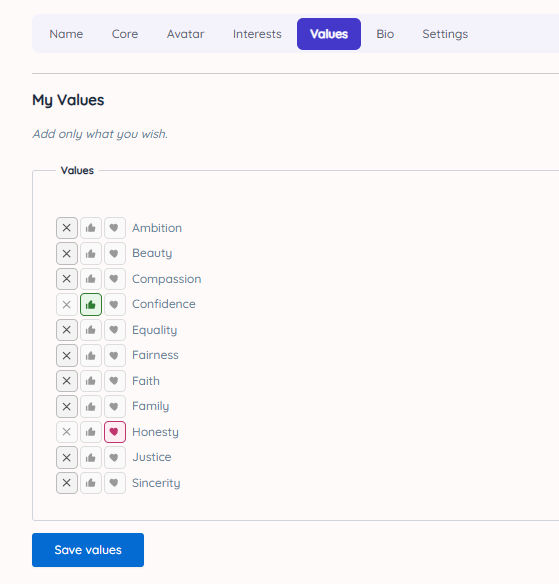Click X icon beside Equality
This screenshot has width=559, height=584.
[67, 330]
